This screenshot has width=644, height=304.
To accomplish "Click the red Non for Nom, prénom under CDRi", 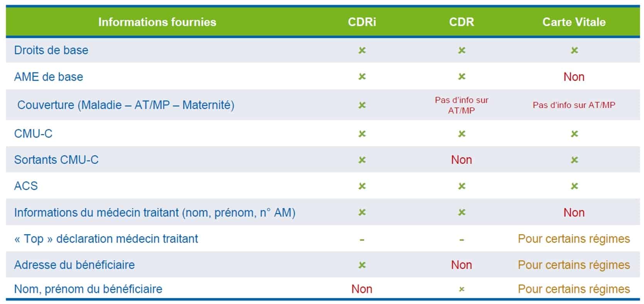I will point(362,289).
